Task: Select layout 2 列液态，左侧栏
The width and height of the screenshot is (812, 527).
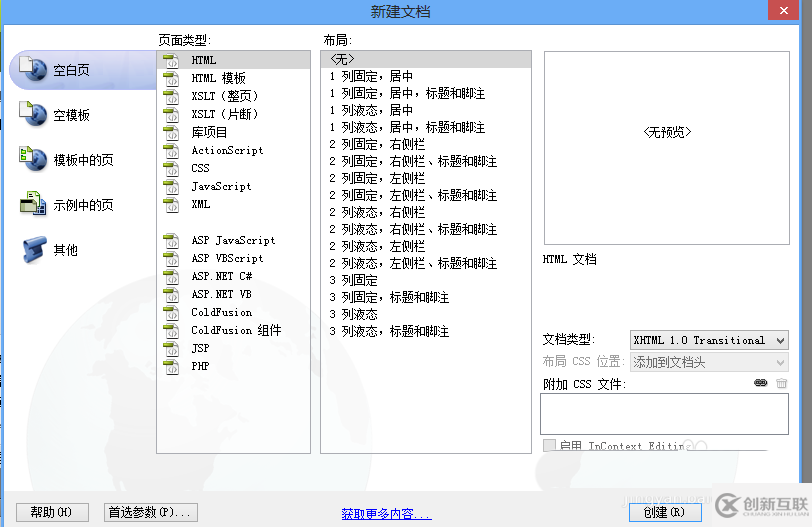Action: pyautogui.click(x=426, y=246)
